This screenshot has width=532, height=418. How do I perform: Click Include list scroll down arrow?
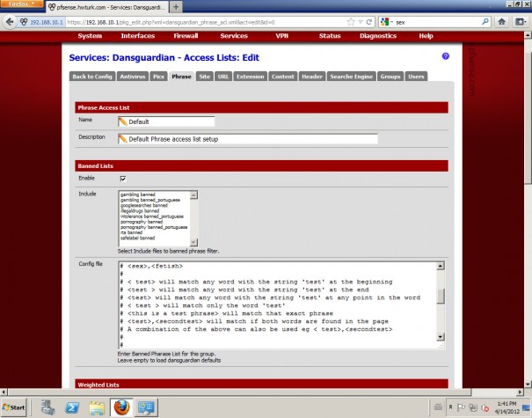coord(193,242)
